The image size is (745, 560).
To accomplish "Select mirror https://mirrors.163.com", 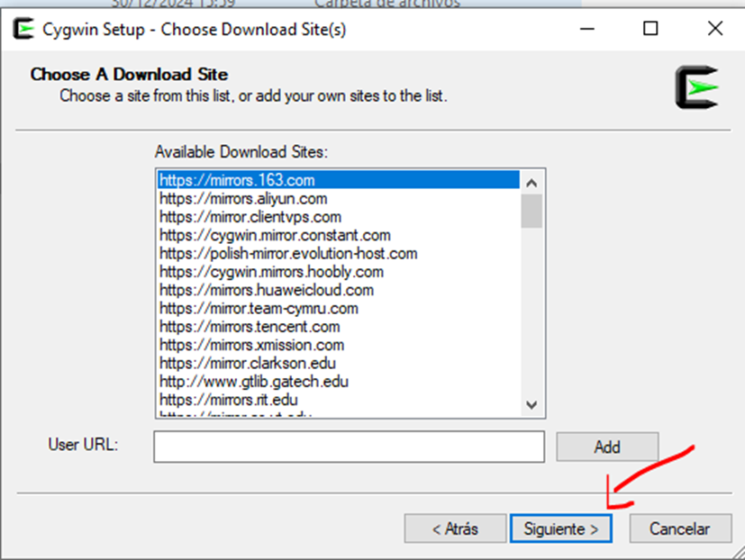I will coord(237,180).
